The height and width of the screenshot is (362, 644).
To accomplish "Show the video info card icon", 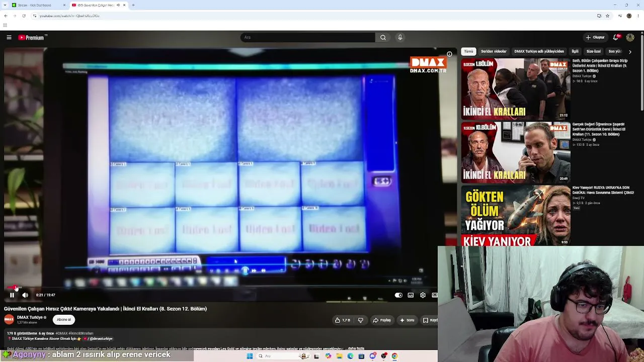I will 449,54.
